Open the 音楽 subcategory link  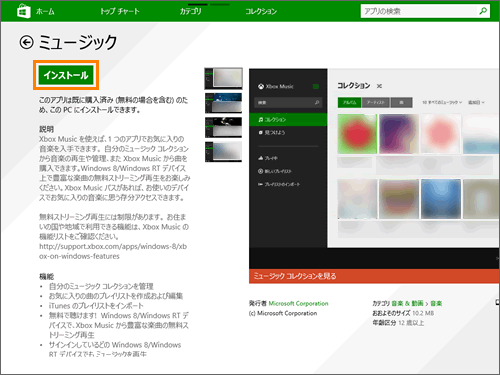click(x=436, y=303)
